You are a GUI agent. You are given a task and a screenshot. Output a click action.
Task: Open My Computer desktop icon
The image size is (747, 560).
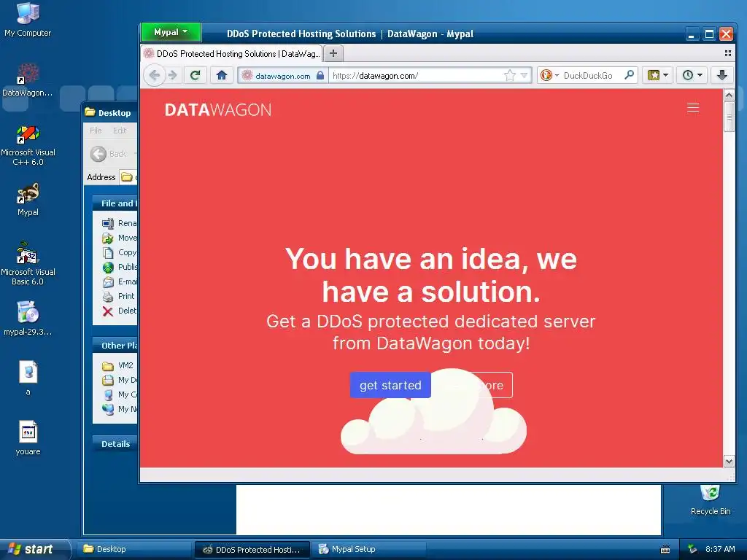(28, 20)
